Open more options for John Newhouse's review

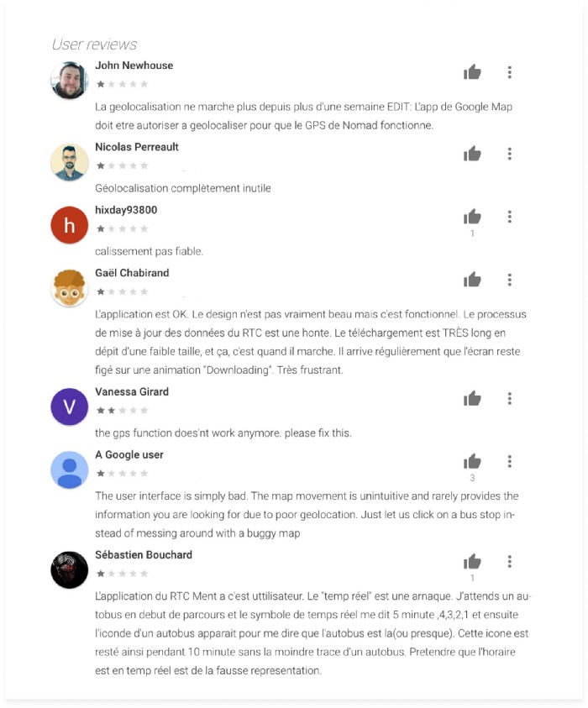tap(510, 73)
